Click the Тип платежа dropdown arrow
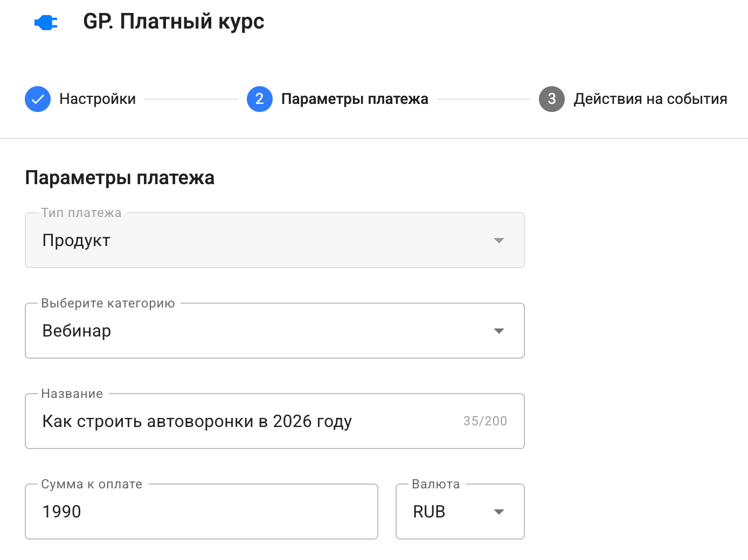748x560 pixels. pos(499,241)
